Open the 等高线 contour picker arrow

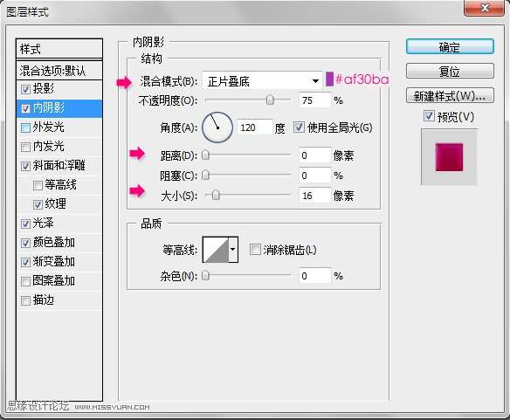233,250
